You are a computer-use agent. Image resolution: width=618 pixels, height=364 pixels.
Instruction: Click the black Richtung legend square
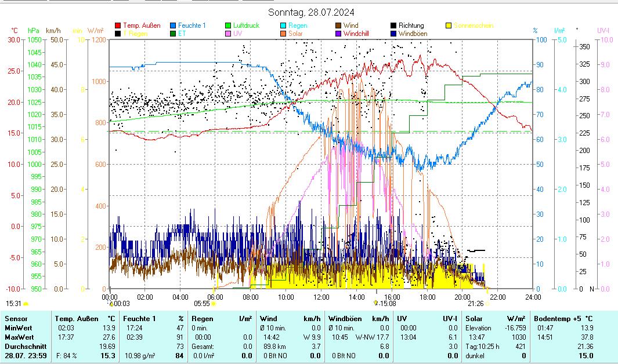point(393,26)
